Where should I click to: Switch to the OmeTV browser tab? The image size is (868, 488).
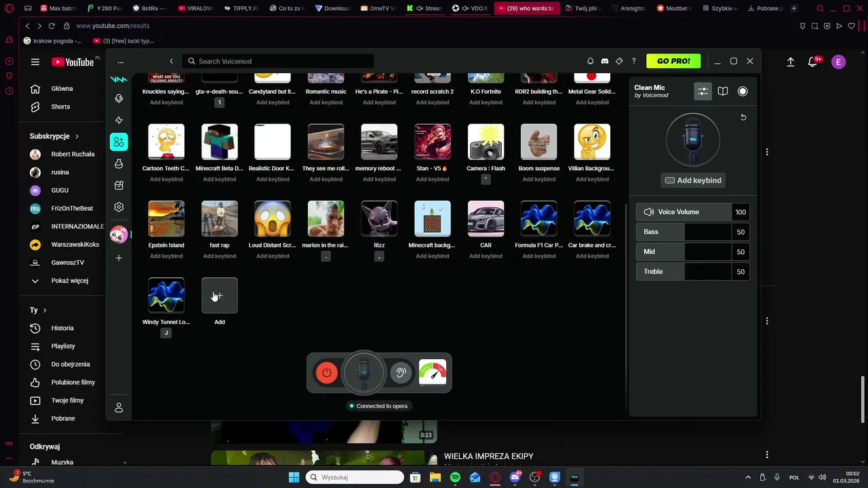378,8
